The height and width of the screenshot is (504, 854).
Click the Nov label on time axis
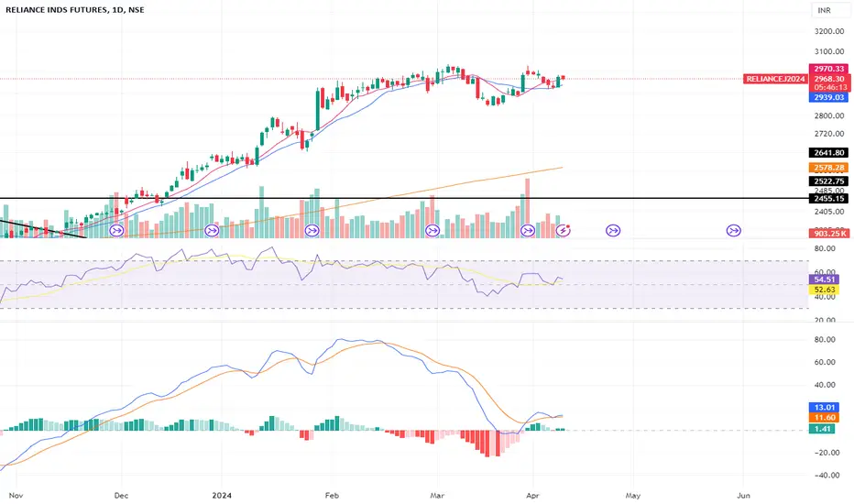click(x=16, y=495)
